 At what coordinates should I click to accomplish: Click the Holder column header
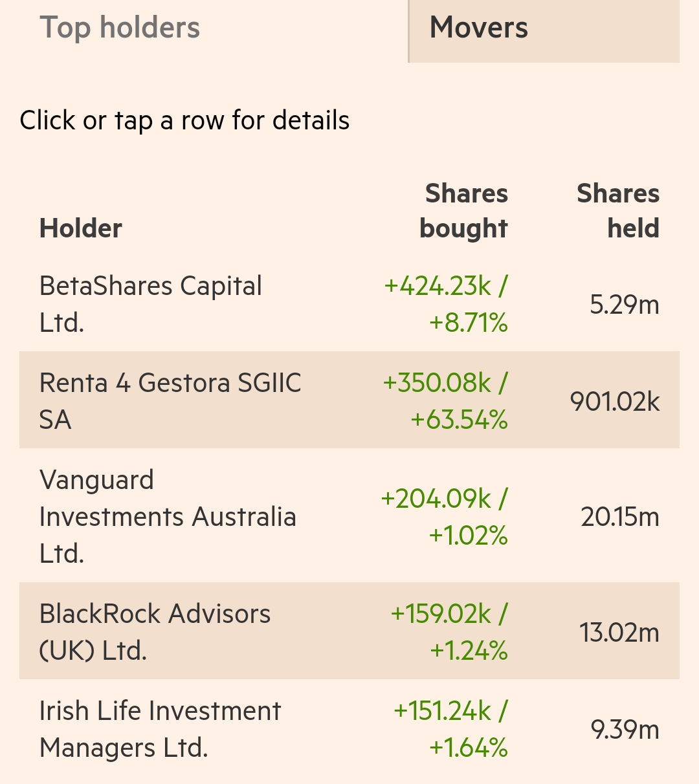click(81, 228)
